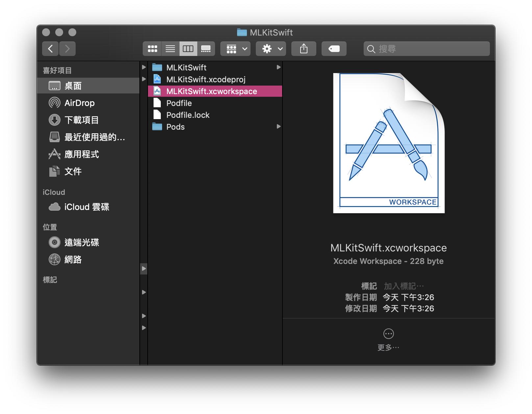Select Podfile.lock file
The height and width of the screenshot is (414, 532).
(x=215, y=115)
